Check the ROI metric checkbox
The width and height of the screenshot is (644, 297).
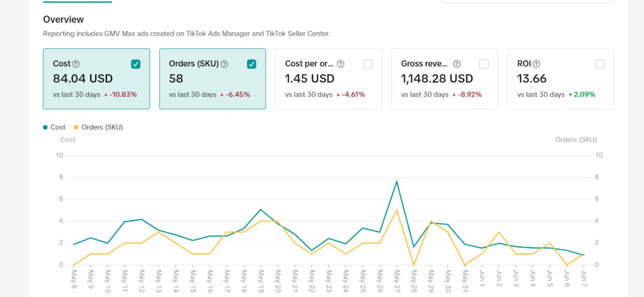(x=600, y=64)
